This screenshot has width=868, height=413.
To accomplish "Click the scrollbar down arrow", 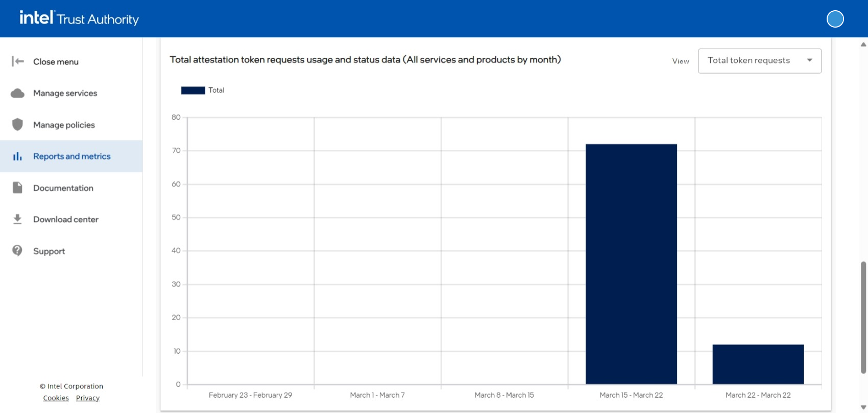I will tap(863, 407).
